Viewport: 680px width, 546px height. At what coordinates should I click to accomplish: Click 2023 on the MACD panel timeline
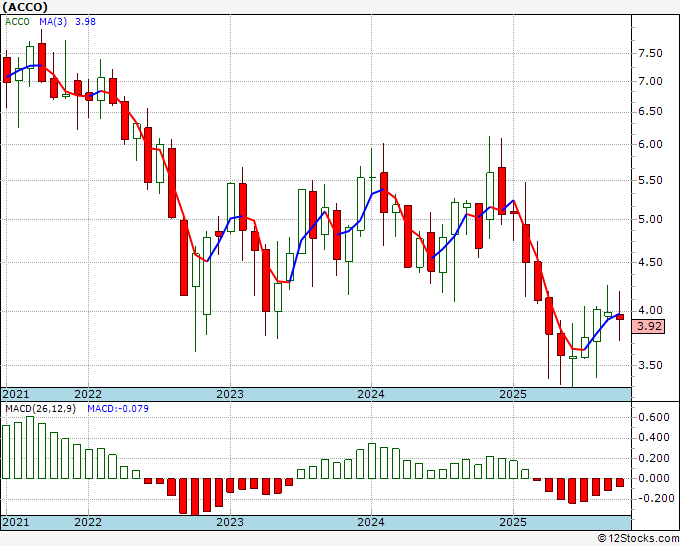tap(230, 522)
